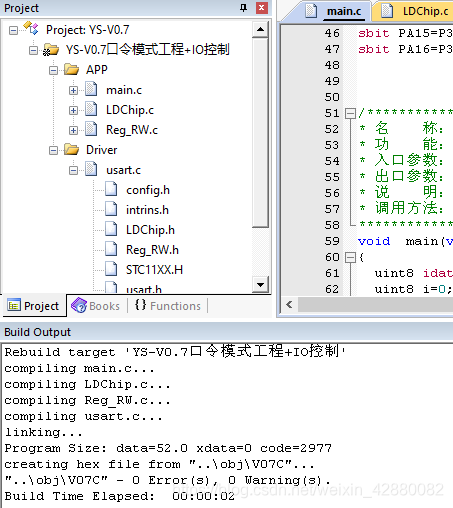The height and width of the screenshot is (508, 453).
Task: Click 'void' keyword on line 59
Action: point(374,241)
